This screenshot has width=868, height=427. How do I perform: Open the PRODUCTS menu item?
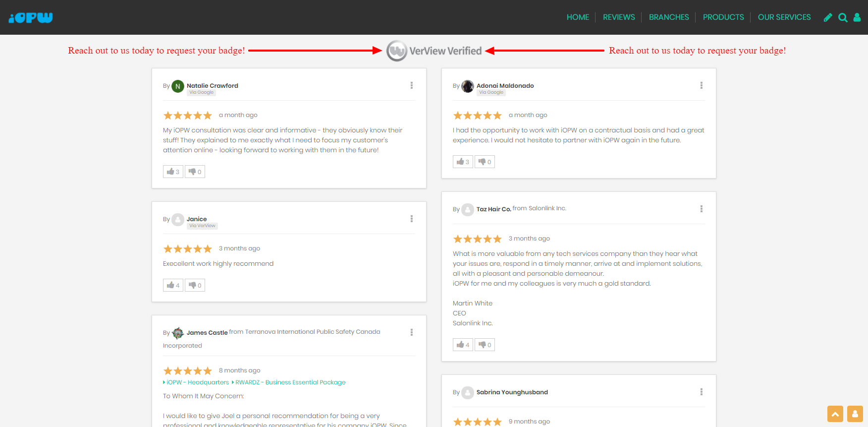pyautogui.click(x=723, y=17)
